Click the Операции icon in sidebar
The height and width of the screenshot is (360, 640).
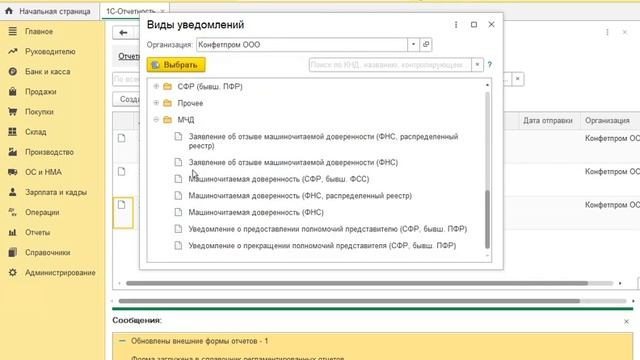[x=13, y=212]
